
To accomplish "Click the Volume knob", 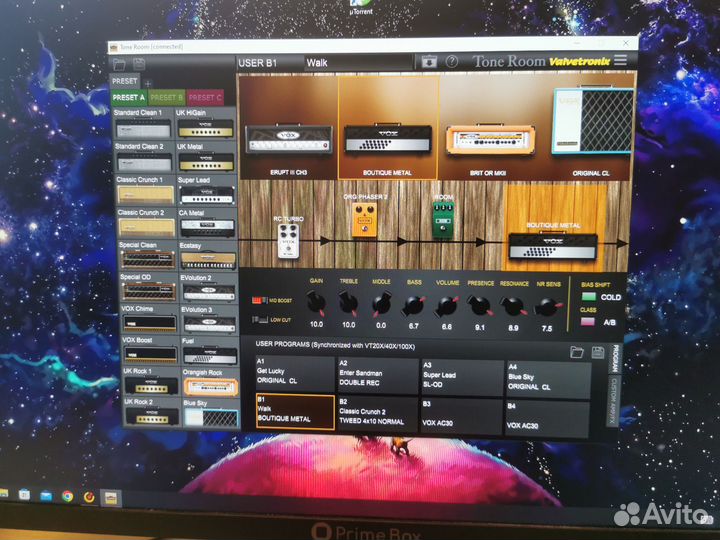I will point(446,307).
